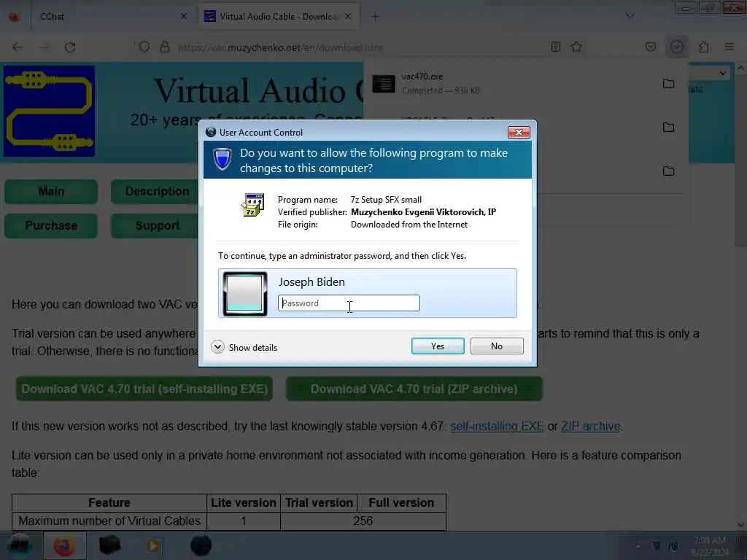Click the Lite version table header

(244, 502)
